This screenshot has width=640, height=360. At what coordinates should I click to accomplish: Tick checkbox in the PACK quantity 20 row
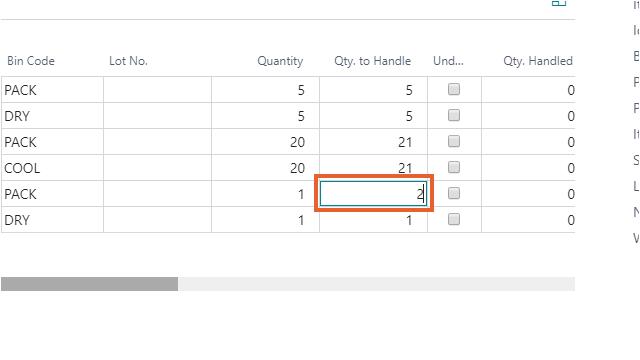coord(454,142)
